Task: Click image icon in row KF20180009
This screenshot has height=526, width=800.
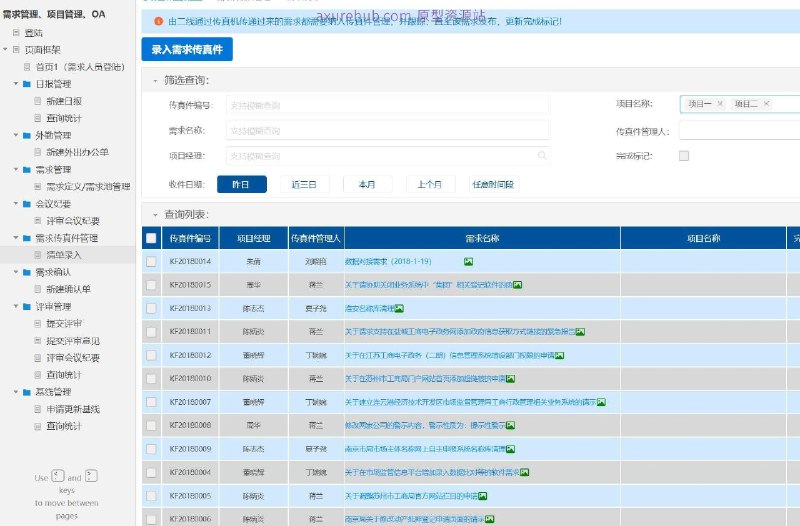Action: tap(511, 449)
